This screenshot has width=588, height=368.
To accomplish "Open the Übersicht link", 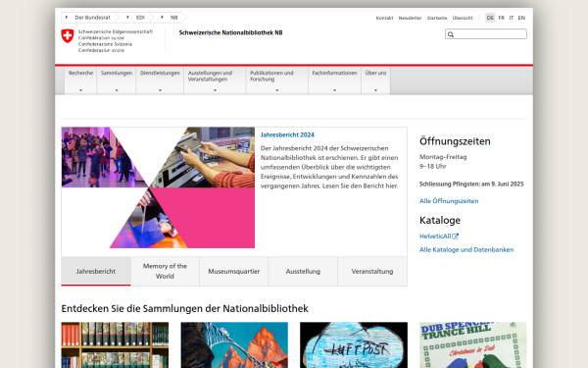I will tap(463, 18).
